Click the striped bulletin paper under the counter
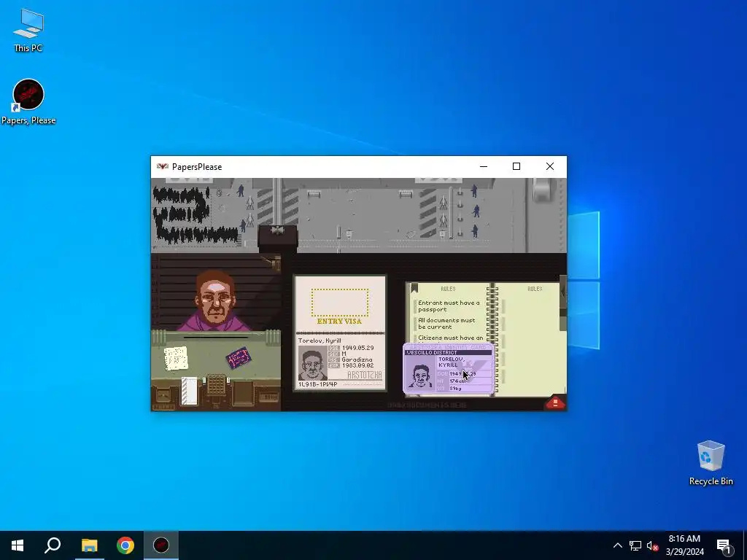The image size is (747, 560). (189, 391)
